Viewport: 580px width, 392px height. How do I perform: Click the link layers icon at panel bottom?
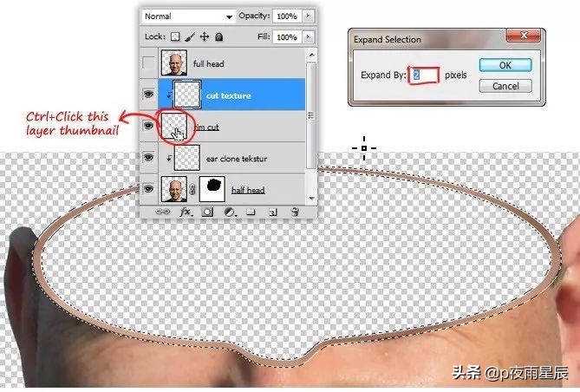[x=163, y=212]
